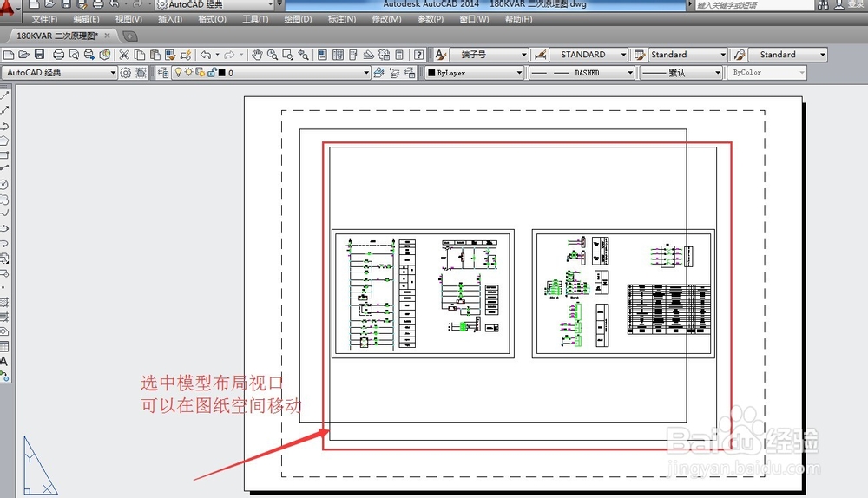Open the 编辑(E) menu
Viewport: 868px width, 498px height.
86,19
